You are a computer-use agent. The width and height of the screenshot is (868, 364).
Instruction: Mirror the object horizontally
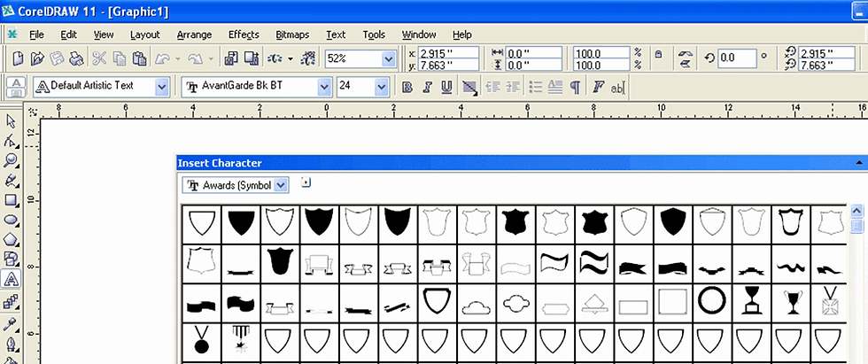686,53
